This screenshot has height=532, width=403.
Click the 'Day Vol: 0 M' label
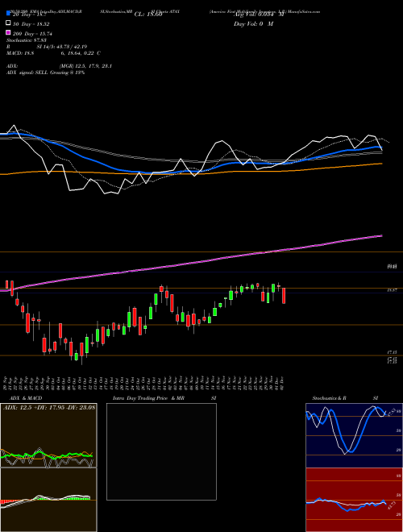pos(253,24)
